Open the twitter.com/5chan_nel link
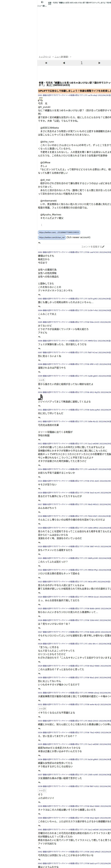Screen dimensions: 111x868 [52, 238]
